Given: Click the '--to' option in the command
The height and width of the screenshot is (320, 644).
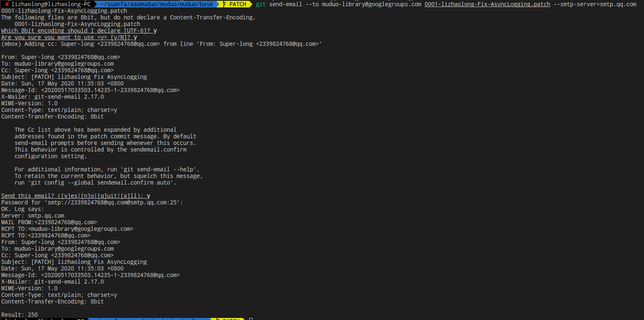Looking at the screenshot, I should click(x=312, y=4).
